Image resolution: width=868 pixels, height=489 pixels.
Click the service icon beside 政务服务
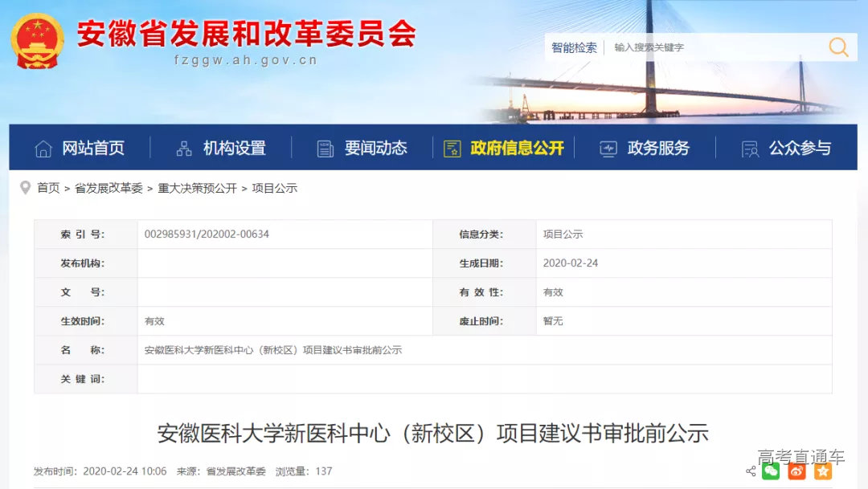click(608, 148)
